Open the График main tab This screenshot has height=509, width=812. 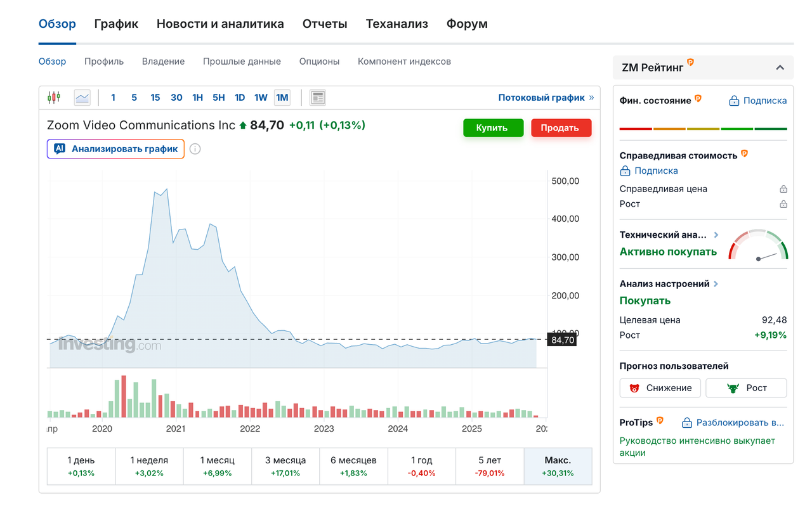pyautogui.click(x=116, y=24)
